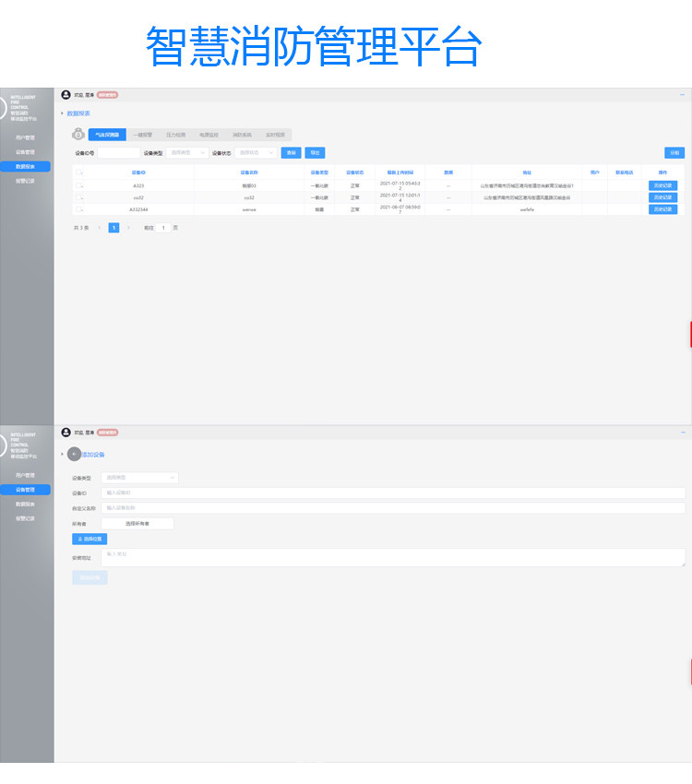The image size is (692, 784).
Task: Click the next page arrow in the pagination
Action: click(x=128, y=228)
